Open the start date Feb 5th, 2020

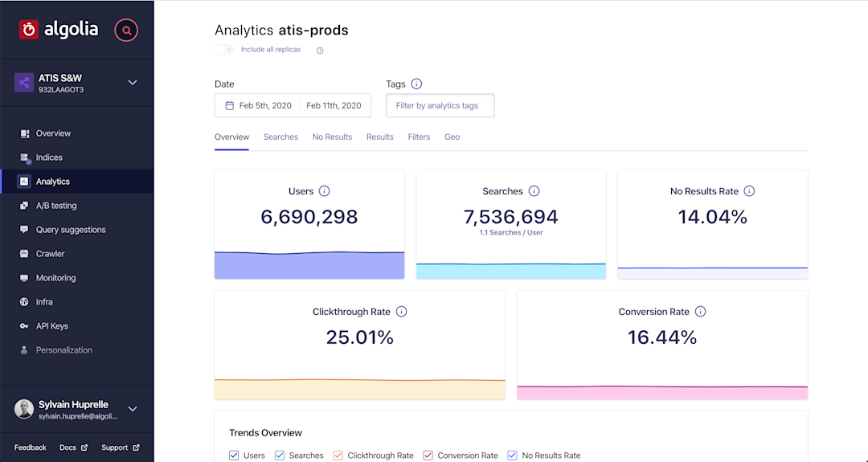tap(265, 106)
